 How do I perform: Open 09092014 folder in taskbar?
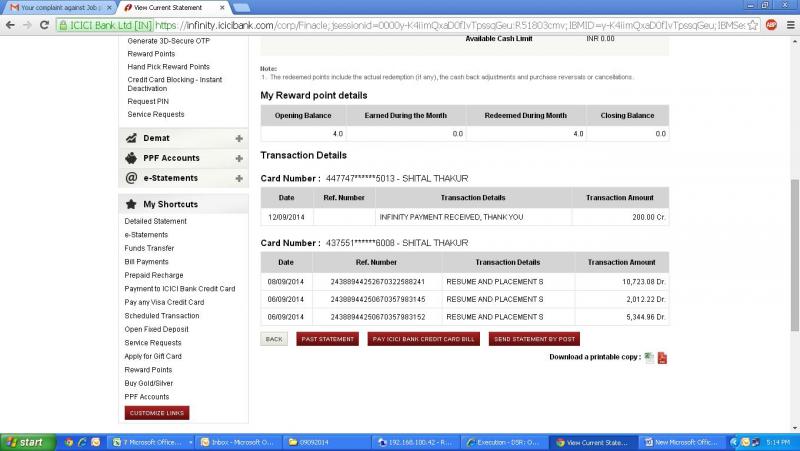327,442
